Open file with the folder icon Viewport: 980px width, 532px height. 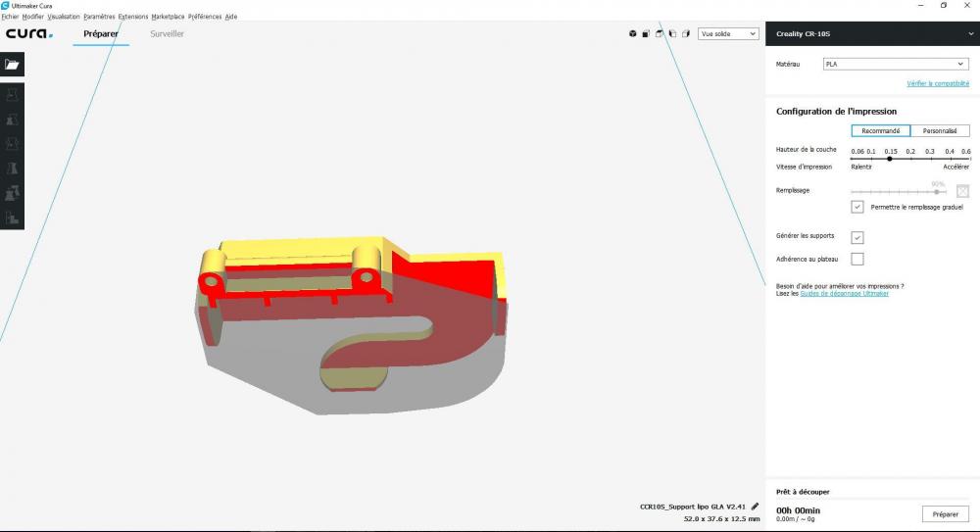[12, 65]
